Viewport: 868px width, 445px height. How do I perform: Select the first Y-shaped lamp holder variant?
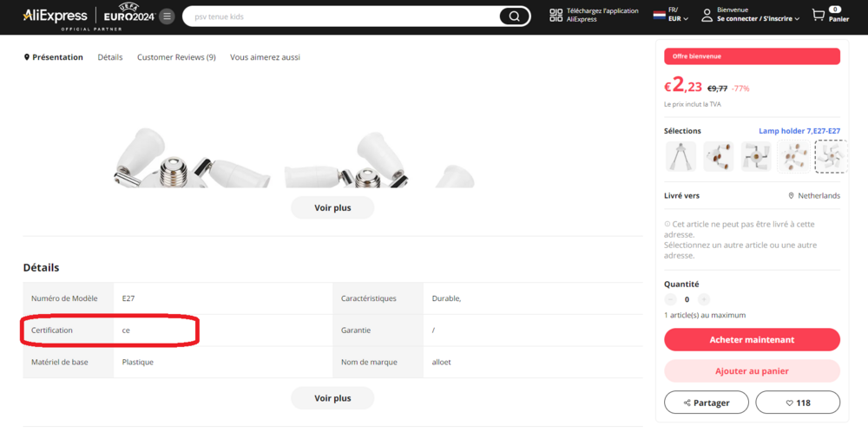[681, 157]
